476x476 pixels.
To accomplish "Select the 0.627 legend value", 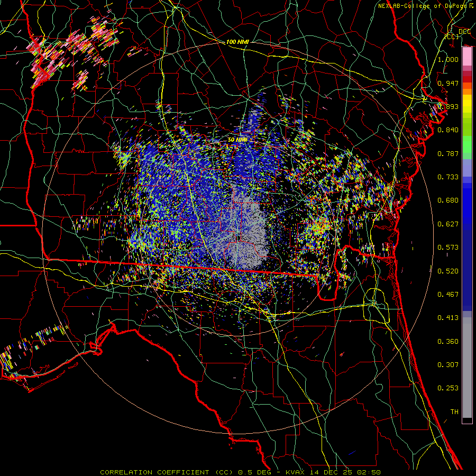I will pos(448,224).
